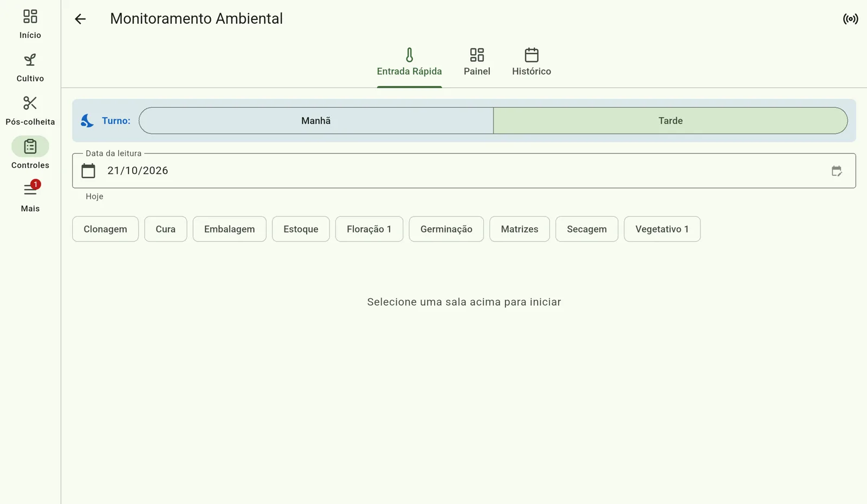Viewport: 867px width, 504px height.
Task: Choose the Secagem room
Action: (x=587, y=229)
